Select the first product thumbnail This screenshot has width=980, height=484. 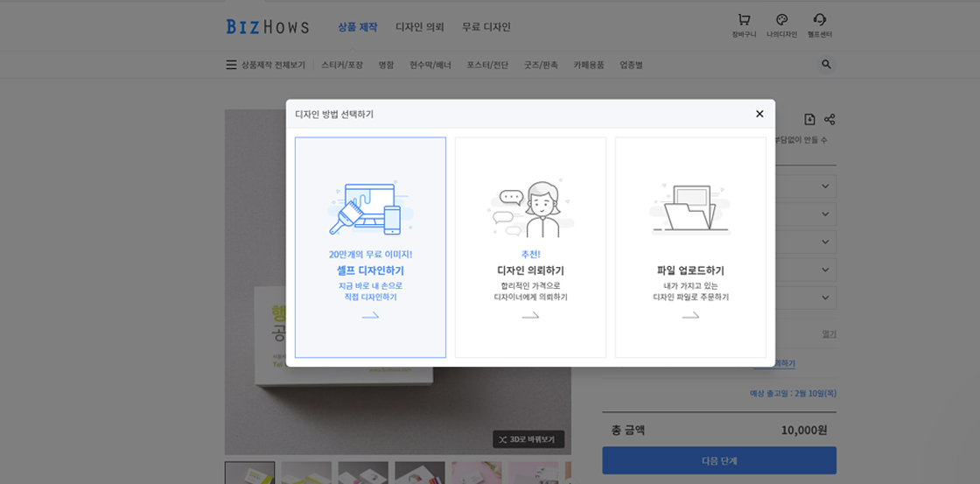249,473
